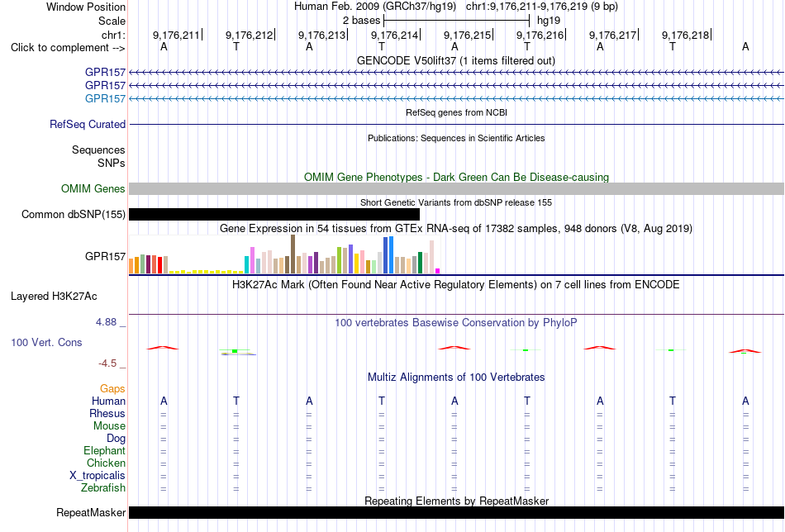Click the GPR157 label beside the GTEx chart
This screenshot has height=532, width=785.
[x=105, y=256]
